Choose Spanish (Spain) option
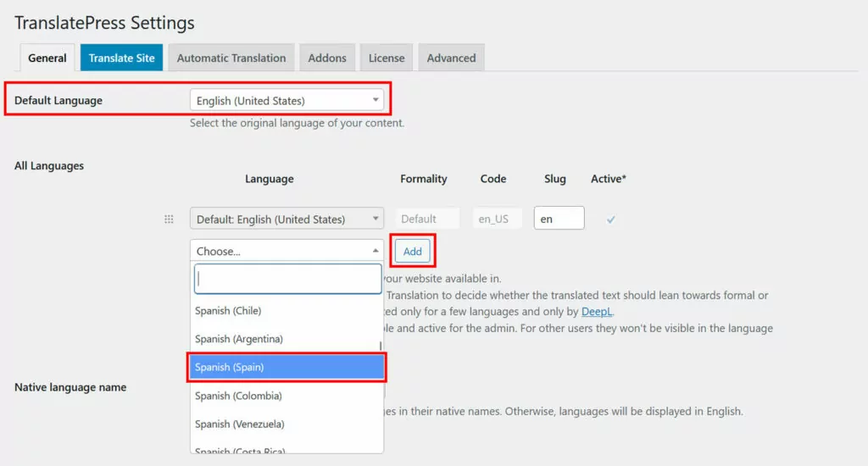 tap(287, 367)
